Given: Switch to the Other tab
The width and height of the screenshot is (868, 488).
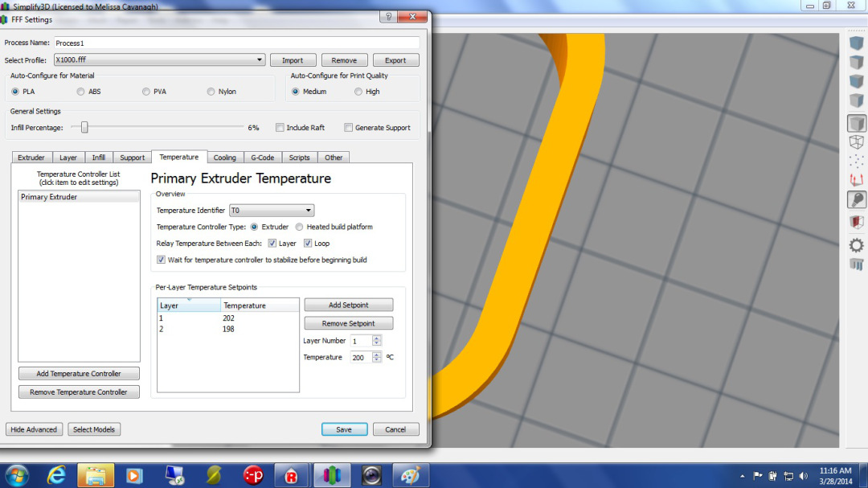Looking at the screenshot, I should pos(334,158).
